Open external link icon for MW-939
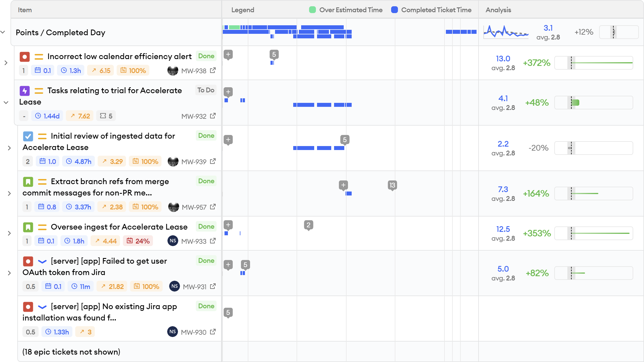 click(x=213, y=161)
